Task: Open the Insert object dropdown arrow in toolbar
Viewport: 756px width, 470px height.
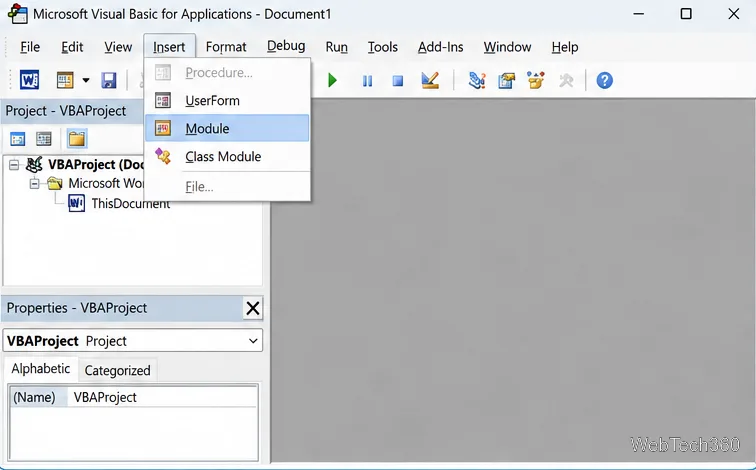Action: pos(86,80)
